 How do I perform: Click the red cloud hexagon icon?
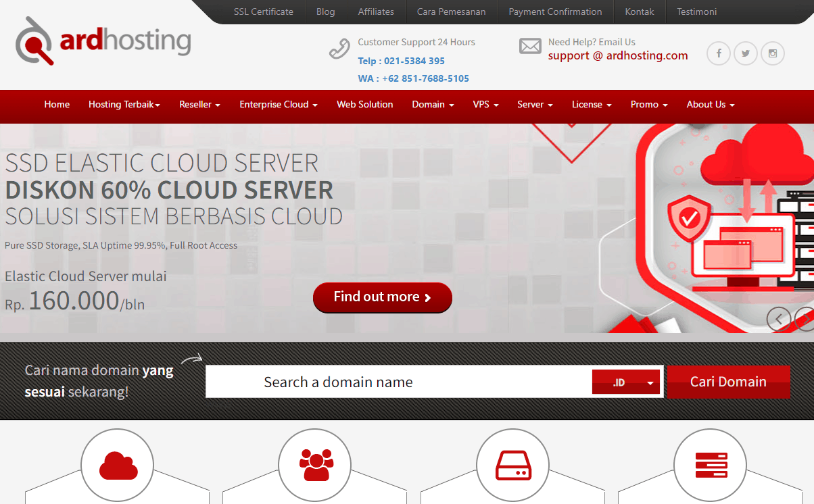117,465
